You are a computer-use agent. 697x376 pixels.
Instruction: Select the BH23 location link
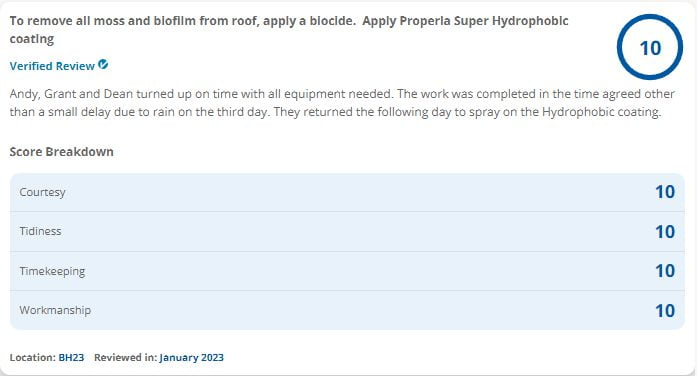(71, 357)
